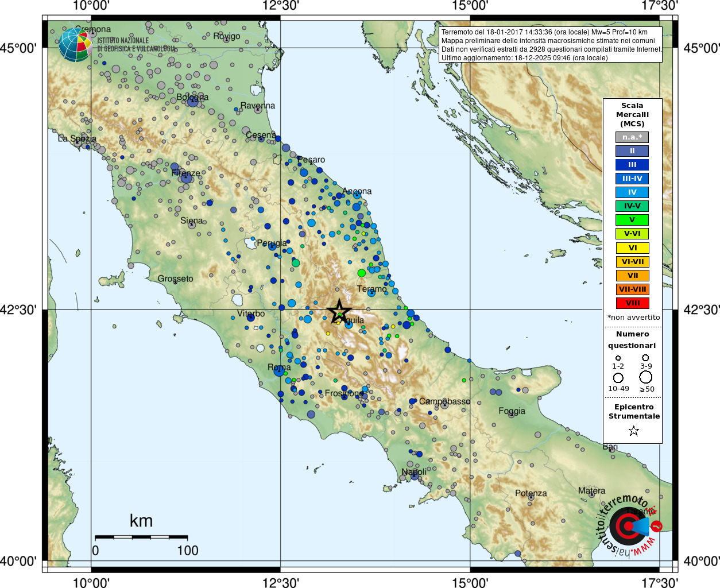The image size is (720, 588).
Task: Click the 1-2 questionnaire circle symbol
Action: pos(618,358)
